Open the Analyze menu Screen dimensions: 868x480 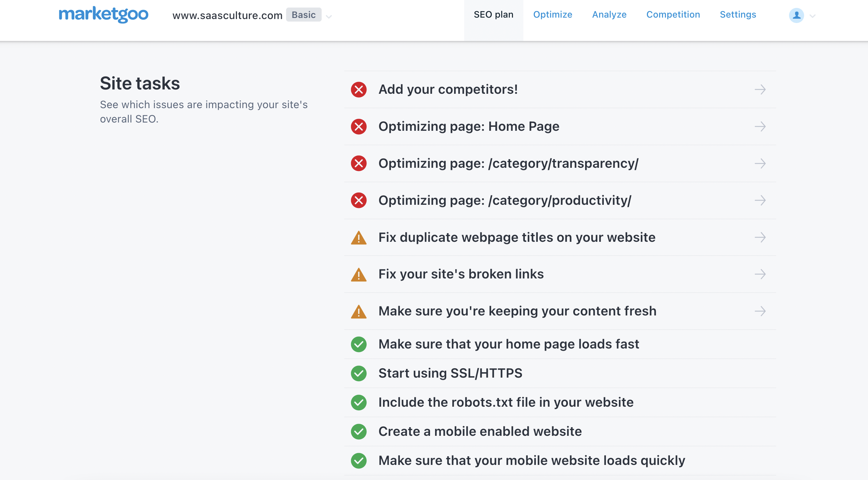pos(609,15)
